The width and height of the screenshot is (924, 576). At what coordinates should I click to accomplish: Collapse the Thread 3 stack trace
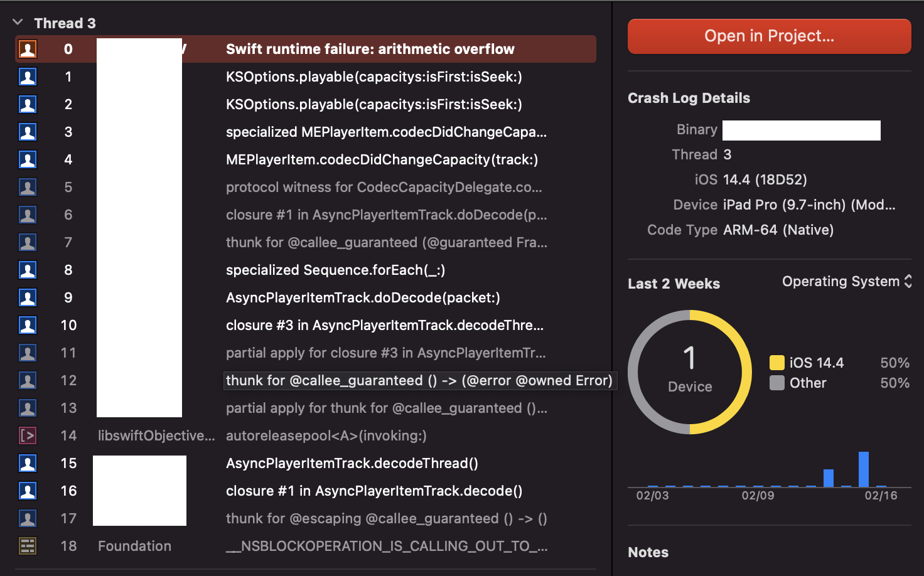coord(17,21)
